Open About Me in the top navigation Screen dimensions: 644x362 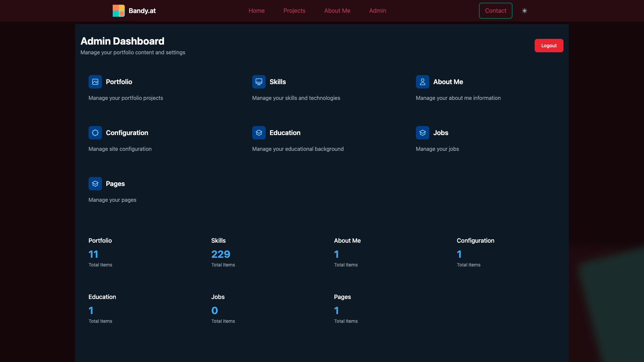(x=337, y=11)
